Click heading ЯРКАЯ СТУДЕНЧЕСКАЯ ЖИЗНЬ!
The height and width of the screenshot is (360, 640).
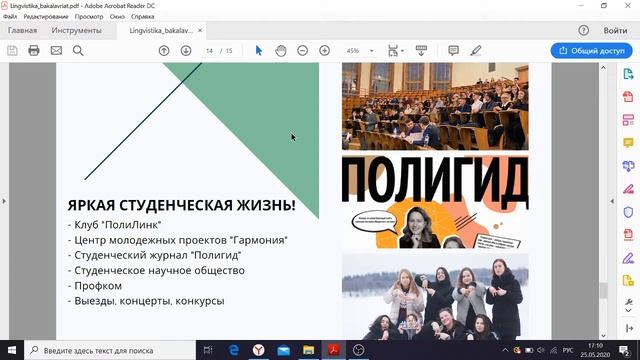click(182, 205)
